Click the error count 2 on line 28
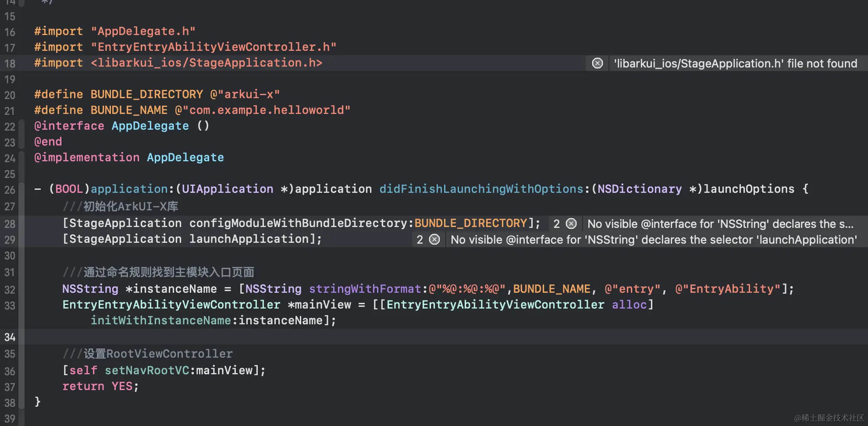This screenshot has width=868, height=426. [x=556, y=224]
